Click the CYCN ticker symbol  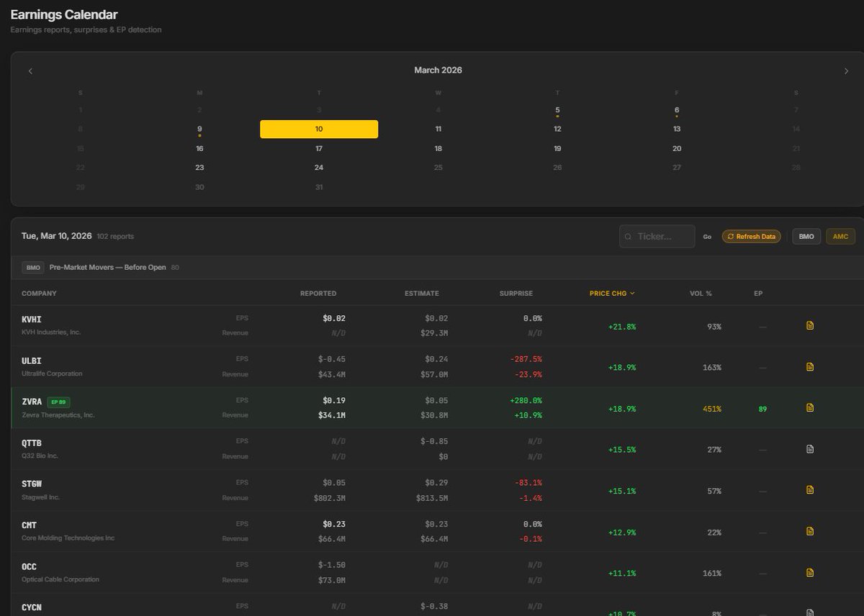pyautogui.click(x=32, y=607)
